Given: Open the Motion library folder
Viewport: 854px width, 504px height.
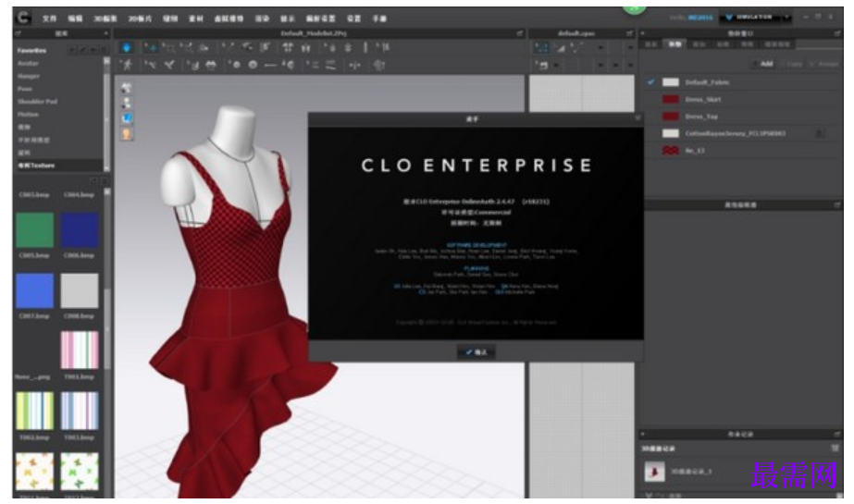Looking at the screenshot, I should [28, 115].
